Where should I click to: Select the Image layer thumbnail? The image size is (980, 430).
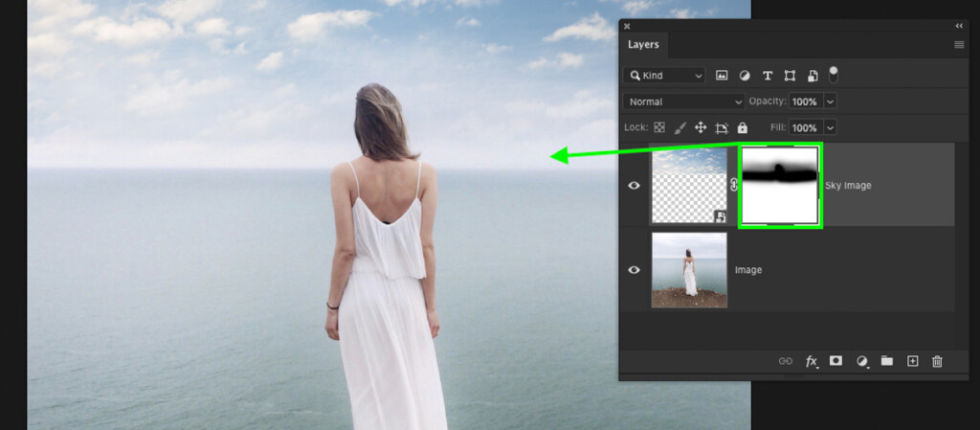coord(689,270)
